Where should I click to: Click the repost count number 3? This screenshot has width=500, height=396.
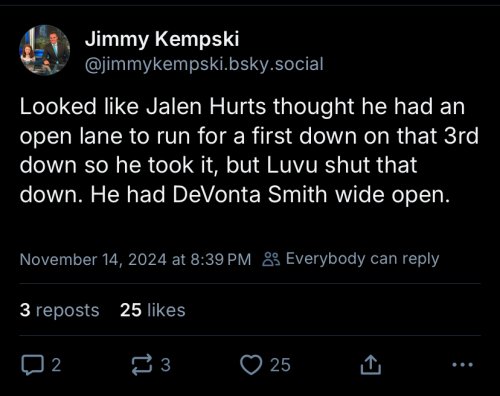(x=166, y=365)
